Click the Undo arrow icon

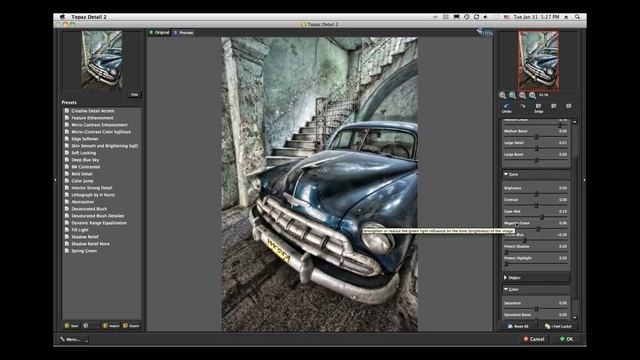507,106
